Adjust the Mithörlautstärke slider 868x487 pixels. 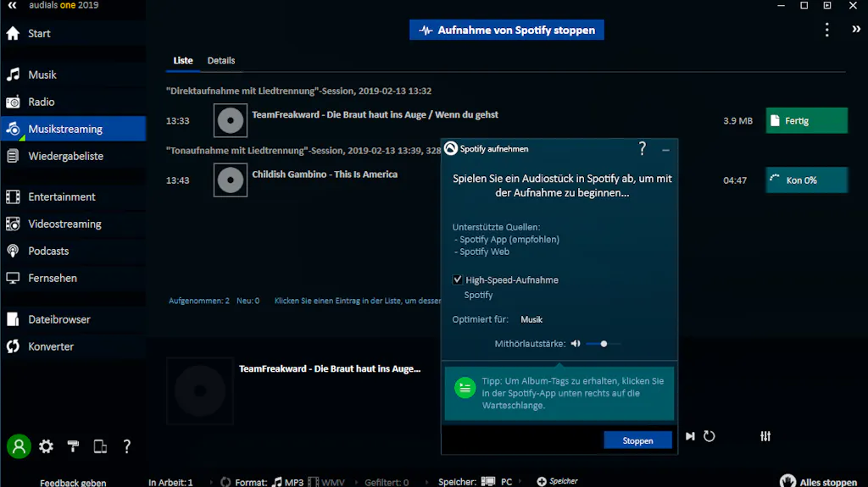pos(604,344)
